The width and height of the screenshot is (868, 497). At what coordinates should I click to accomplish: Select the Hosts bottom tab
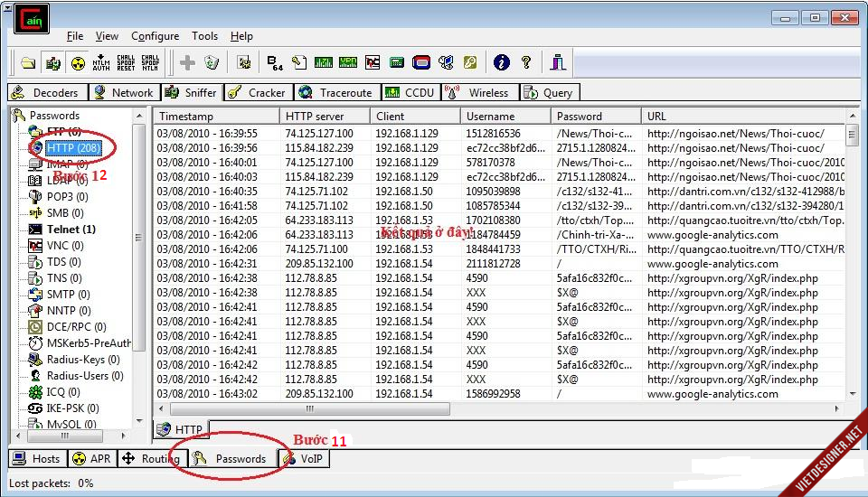pyautogui.click(x=38, y=459)
